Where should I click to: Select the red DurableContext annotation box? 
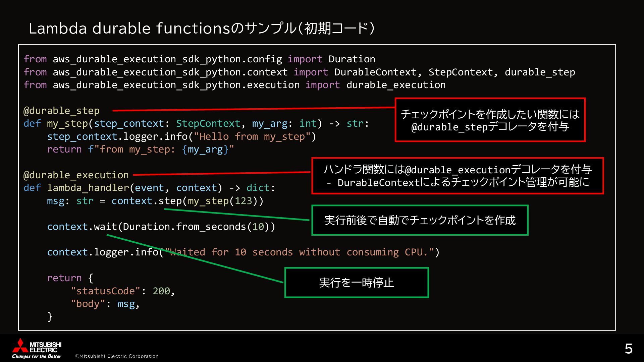click(x=458, y=176)
